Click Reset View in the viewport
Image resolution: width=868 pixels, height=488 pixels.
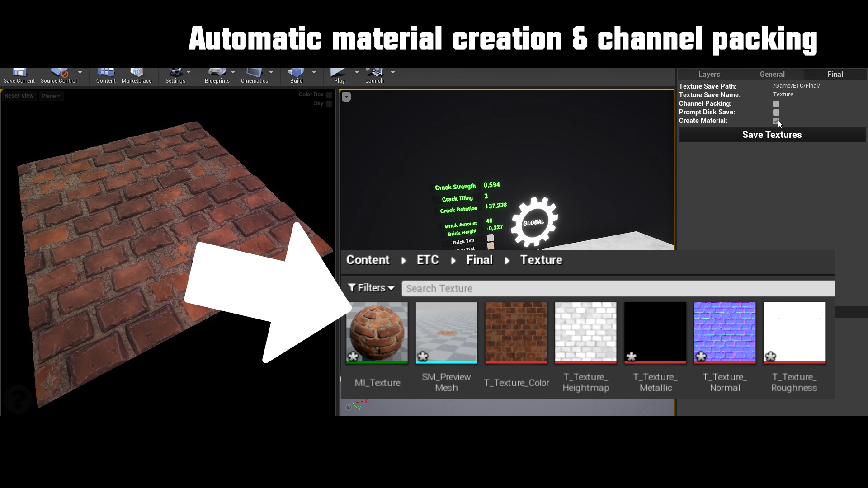pyautogui.click(x=19, y=95)
